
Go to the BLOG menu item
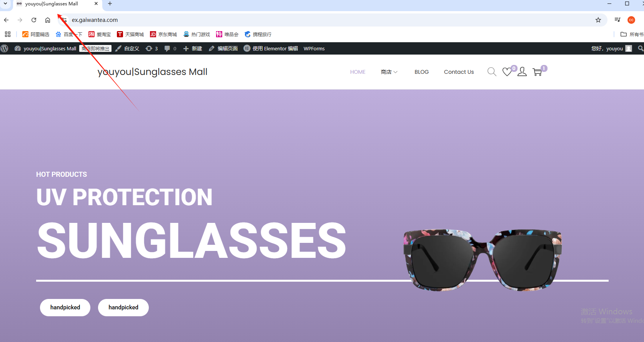421,72
